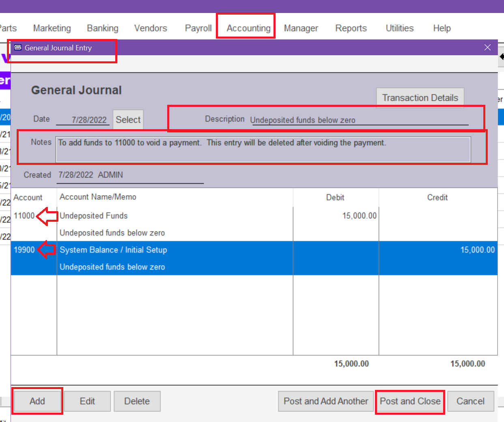Click the General Journal Entry title icon

click(x=18, y=48)
